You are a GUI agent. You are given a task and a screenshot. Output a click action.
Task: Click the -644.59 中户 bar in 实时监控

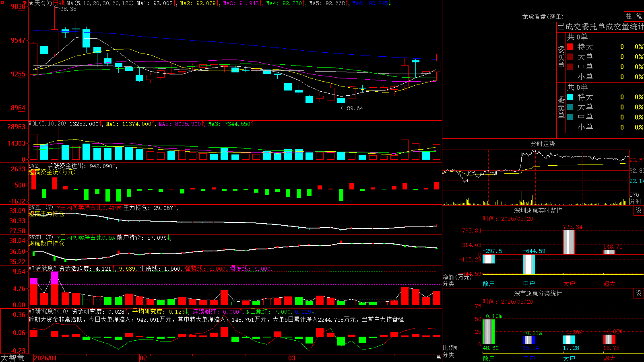(x=529, y=264)
